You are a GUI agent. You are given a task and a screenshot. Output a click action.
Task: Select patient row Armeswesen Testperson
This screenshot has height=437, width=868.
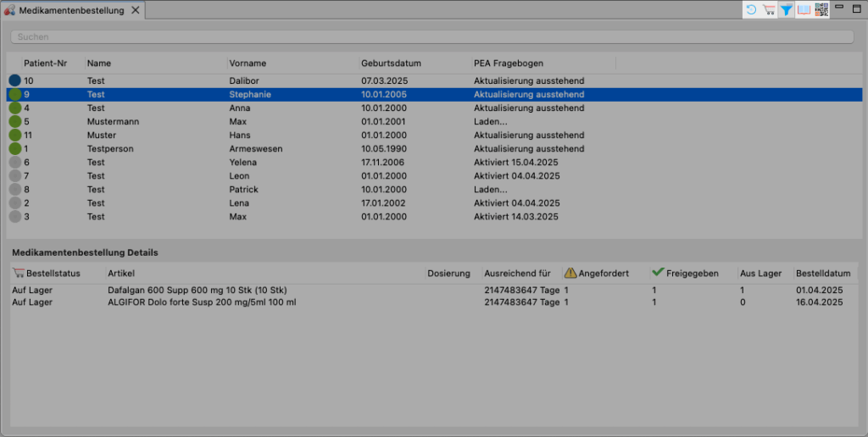click(254, 149)
